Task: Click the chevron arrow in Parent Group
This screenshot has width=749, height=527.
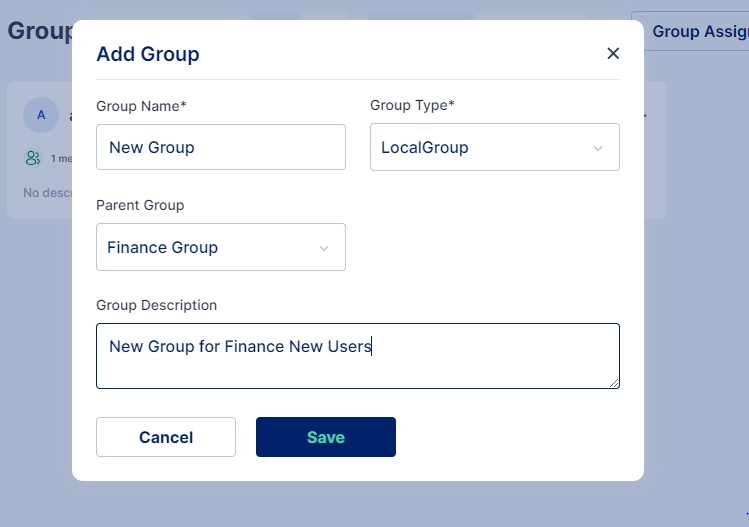Action: click(x=324, y=248)
